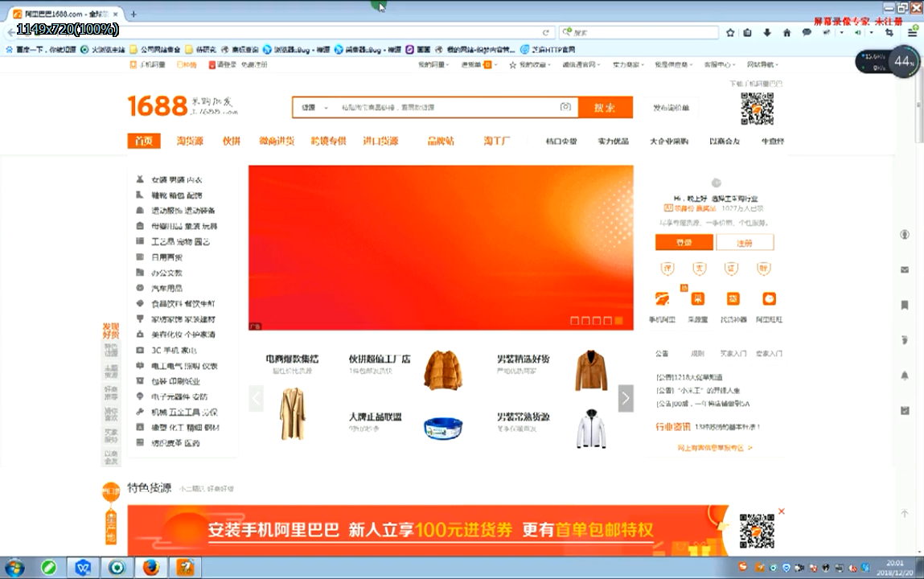Click the brown down jacket thumbnail
924x579 pixels.
coord(443,370)
